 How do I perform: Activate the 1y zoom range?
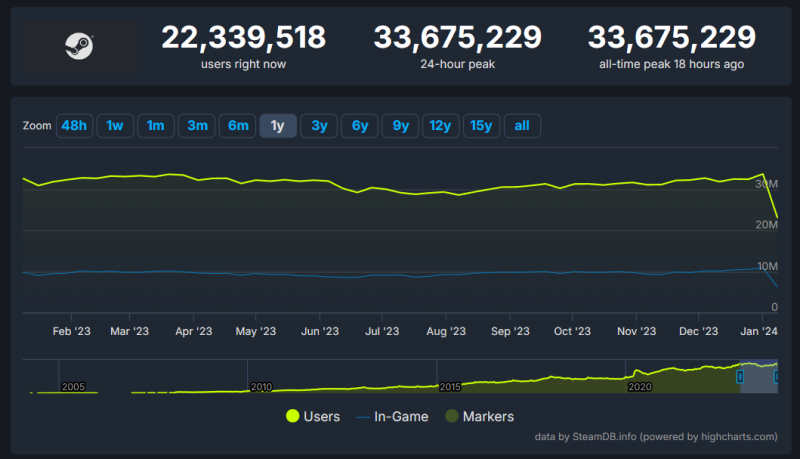(x=278, y=125)
